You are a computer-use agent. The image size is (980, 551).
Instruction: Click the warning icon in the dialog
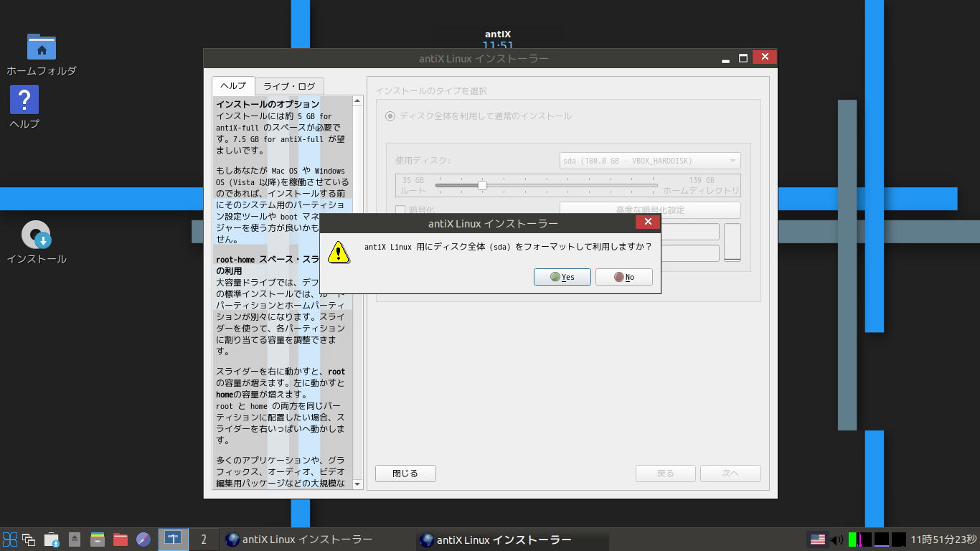click(339, 252)
